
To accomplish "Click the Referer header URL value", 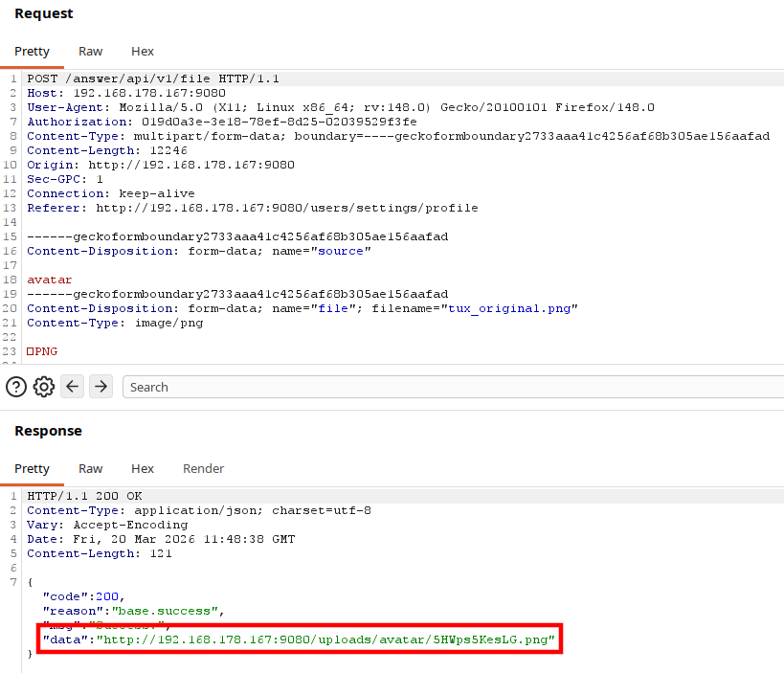I will click(287, 208).
